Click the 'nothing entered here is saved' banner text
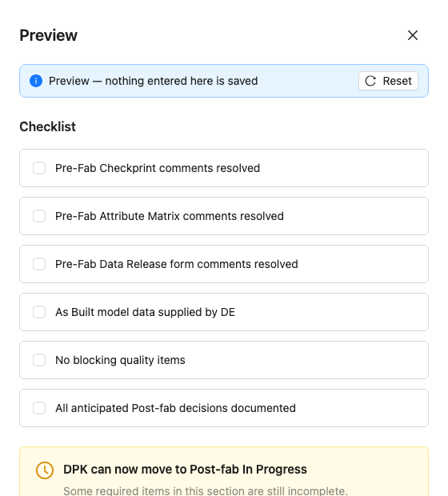Screen dimensions: 448x496 182,81
